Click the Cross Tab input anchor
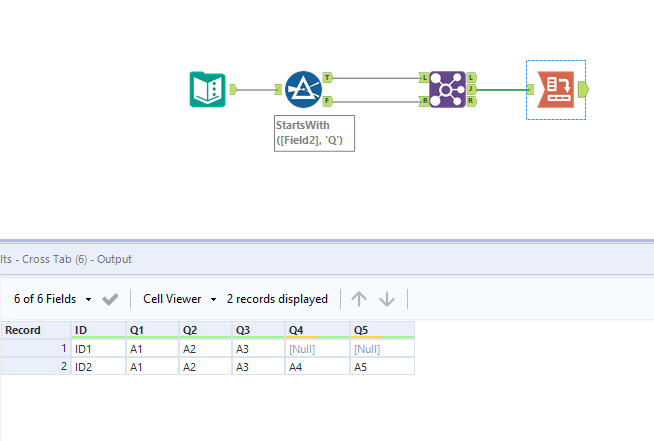Viewport: 654px width, 441px height. [x=531, y=89]
